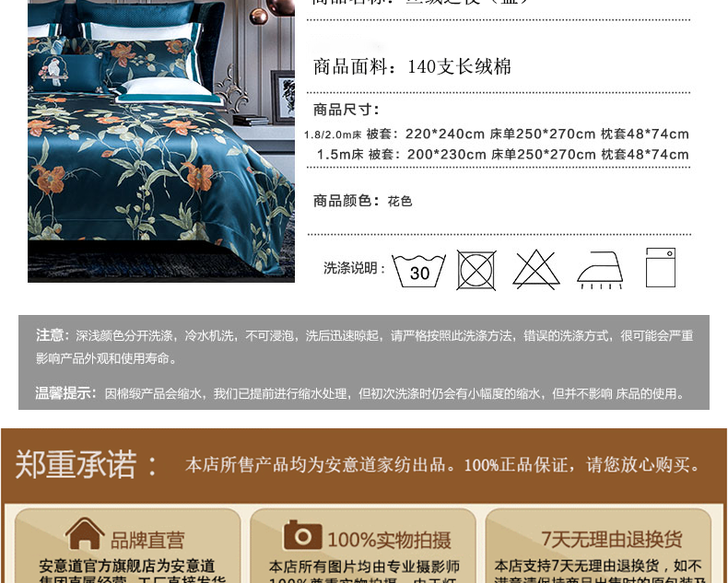Open the blue floral bedding product photo
728x583 pixels.
161,141
